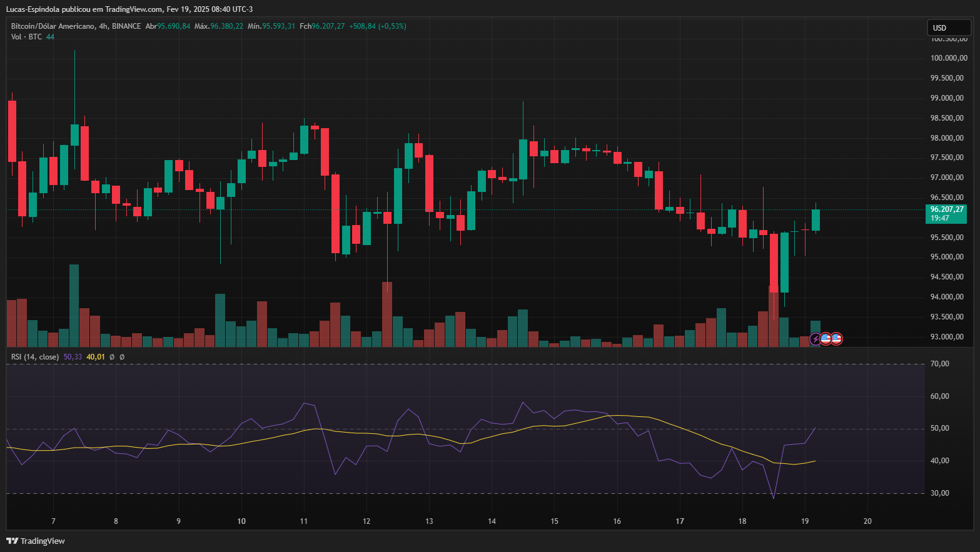The width and height of the screenshot is (980, 552).
Task: Click the 70,00 level on the RSI scale
Action: tap(939, 364)
